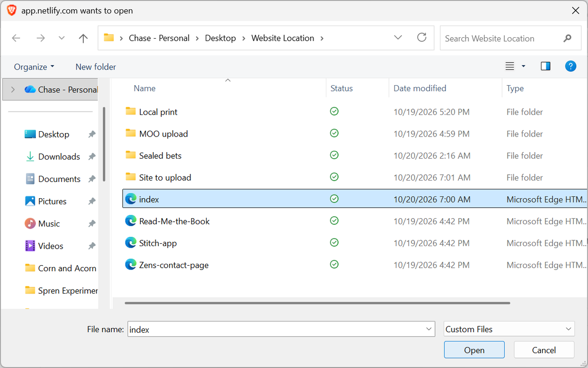Change the view layout icon

[510, 66]
